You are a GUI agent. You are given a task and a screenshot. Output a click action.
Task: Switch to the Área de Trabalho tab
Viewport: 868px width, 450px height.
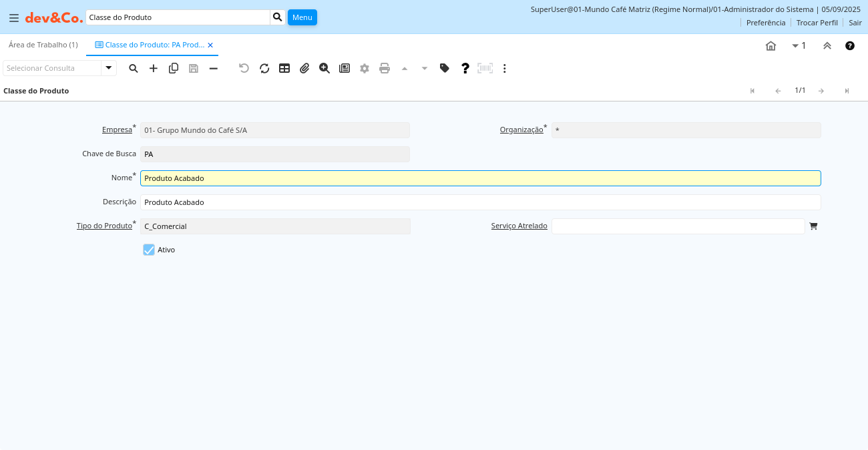[x=43, y=45]
